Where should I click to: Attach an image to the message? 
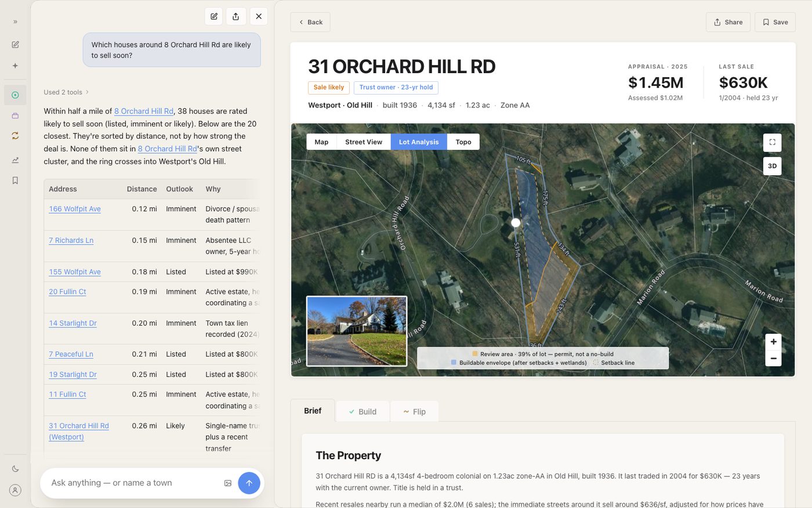(228, 483)
